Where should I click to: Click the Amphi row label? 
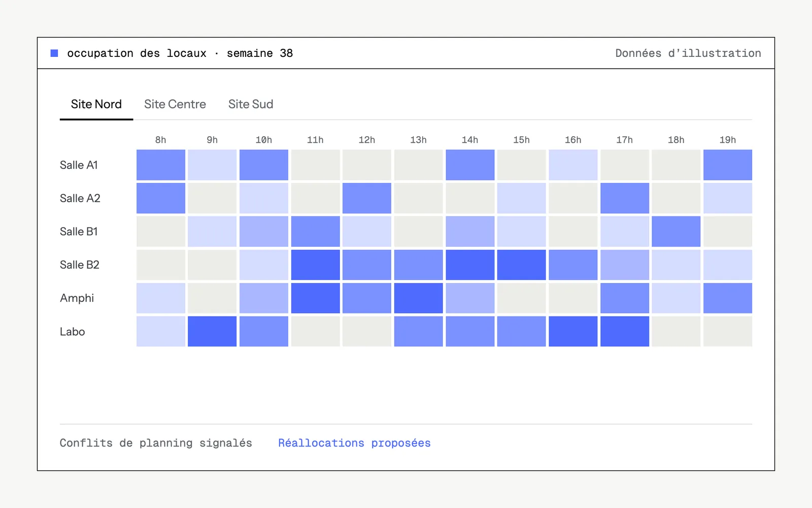(x=77, y=298)
